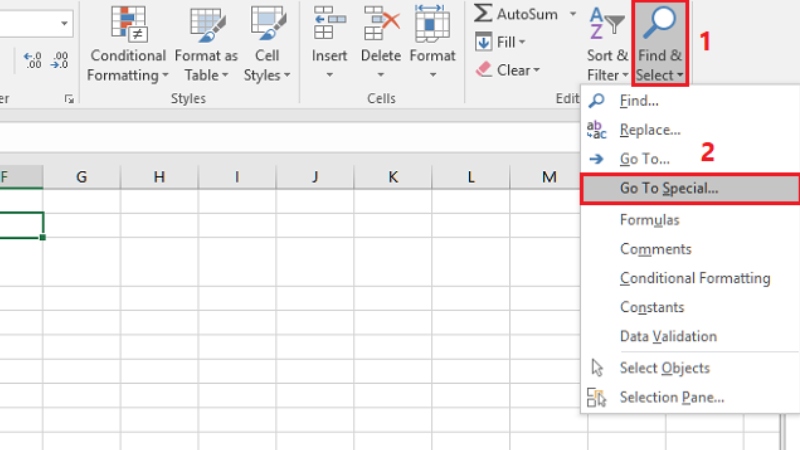Select Comments in the dropdown menu
Image resolution: width=800 pixels, height=450 pixels.
pyautogui.click(x=690, y=249)
